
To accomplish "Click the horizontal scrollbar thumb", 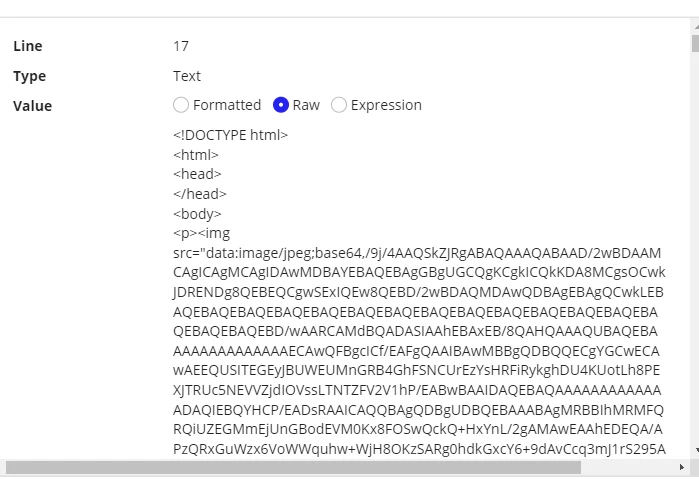I will [x=293, y=467].
